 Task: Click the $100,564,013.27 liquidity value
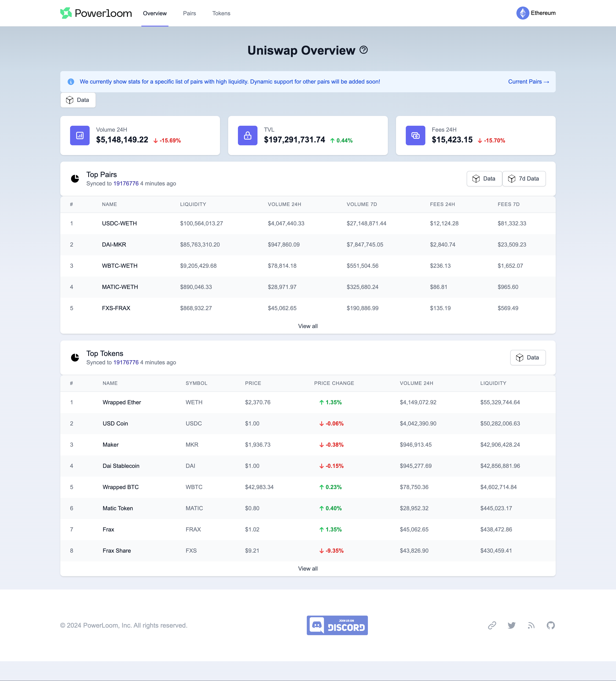click(x=201, y=223)
